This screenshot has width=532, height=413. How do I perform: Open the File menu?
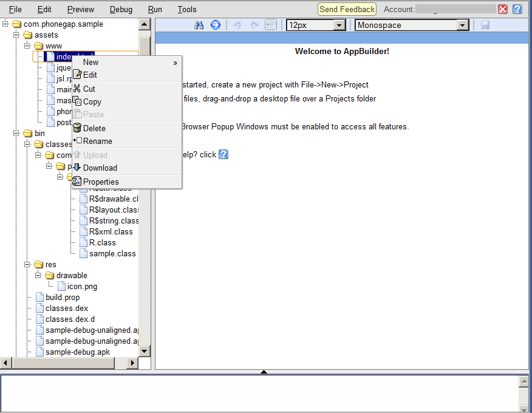click(x=15, y=10)
